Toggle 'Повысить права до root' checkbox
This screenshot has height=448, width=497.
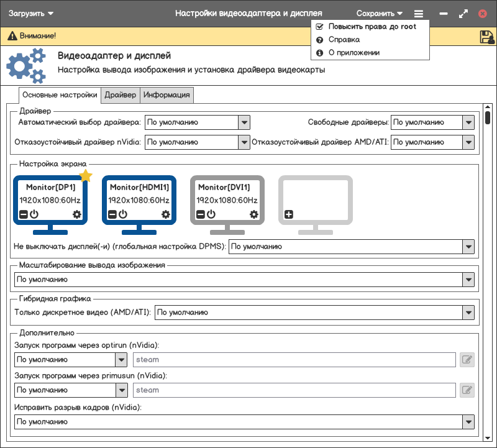coord(319,27)
